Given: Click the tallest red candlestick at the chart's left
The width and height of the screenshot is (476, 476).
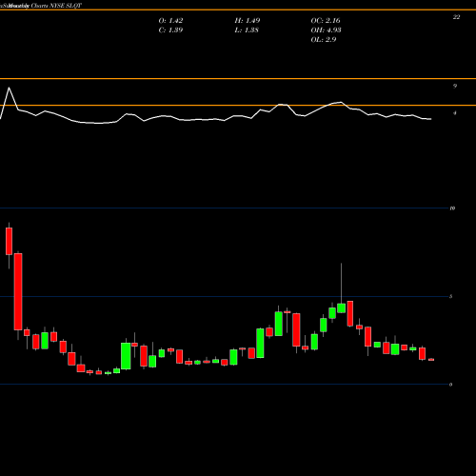Looking at the screenshot, I should click(x=18, y=291).
